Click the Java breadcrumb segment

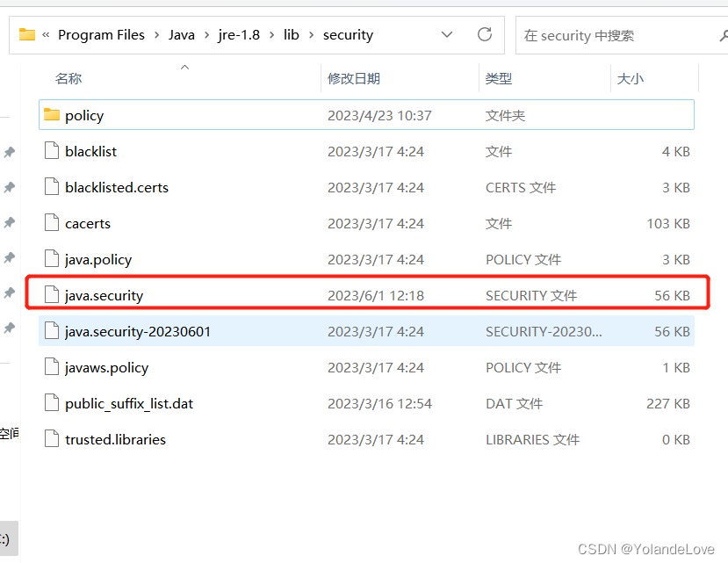(181, 35)
